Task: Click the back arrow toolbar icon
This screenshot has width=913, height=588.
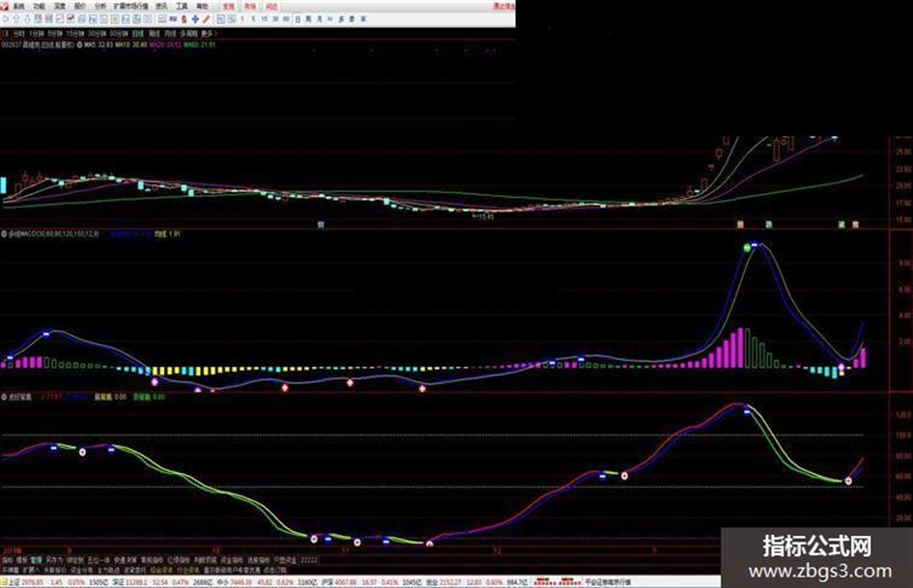Action: [6, 19]
